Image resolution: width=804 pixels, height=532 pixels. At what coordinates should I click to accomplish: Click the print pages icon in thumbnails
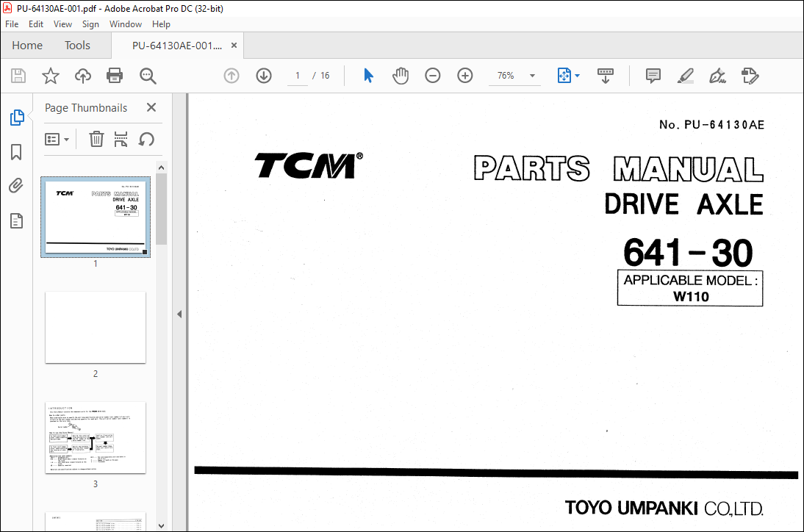coord(121,139)
